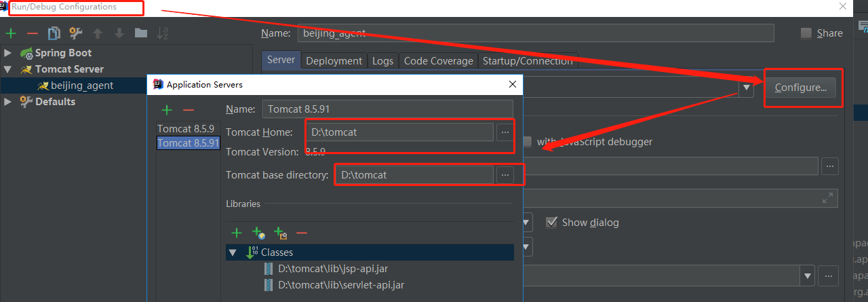
Task: Expand the VM options field editor
Action: pos(827,198)
